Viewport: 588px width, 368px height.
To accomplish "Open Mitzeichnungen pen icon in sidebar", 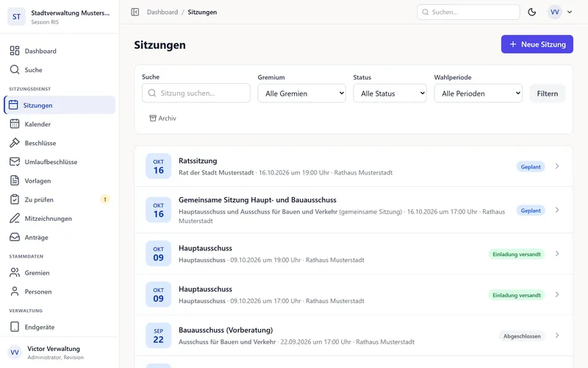I will (15, 218).
